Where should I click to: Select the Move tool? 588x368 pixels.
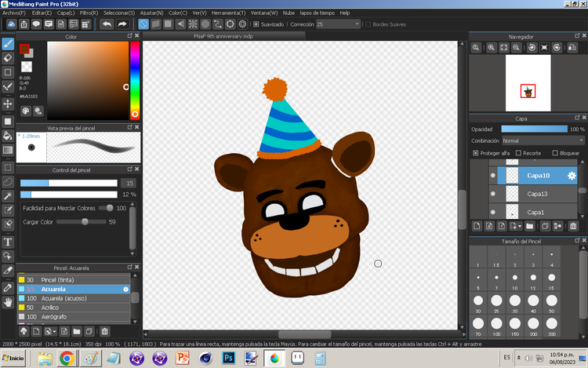click(8, 104)
